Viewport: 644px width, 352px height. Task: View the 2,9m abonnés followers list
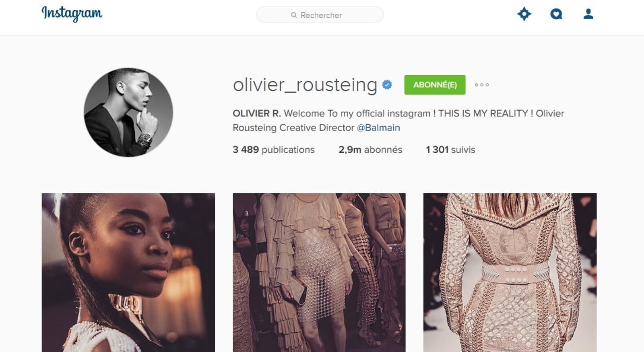tap(370, 149)
